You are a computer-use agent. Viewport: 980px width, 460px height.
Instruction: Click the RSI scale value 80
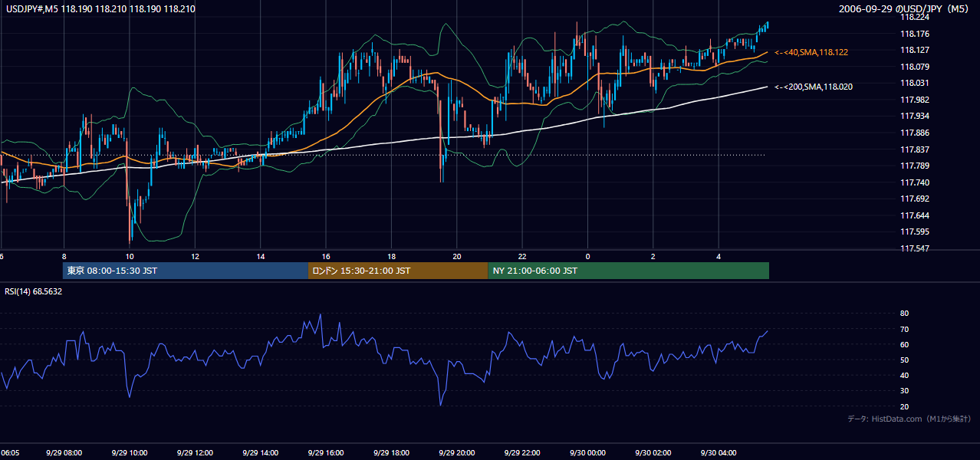pyautogui.click(x=905, y=314)
